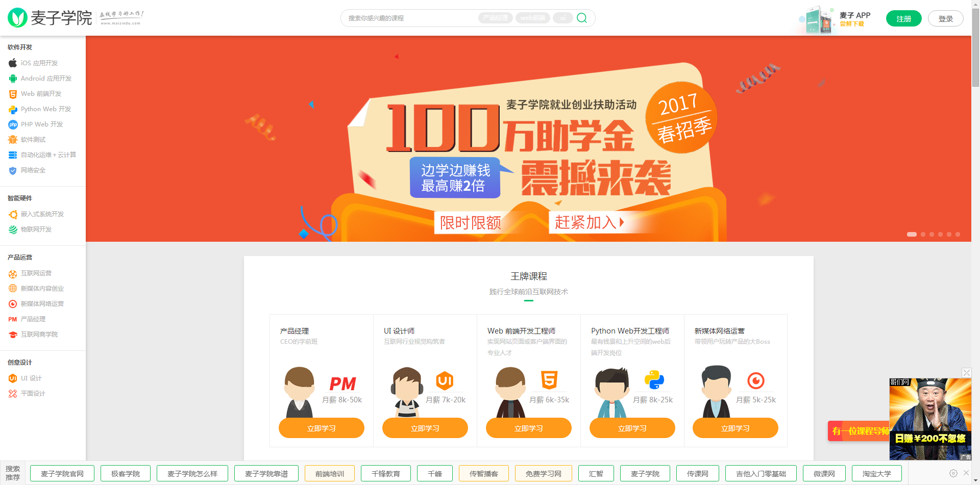
Task: Click the 网络安全 shield icon
Action: [13, 170]
